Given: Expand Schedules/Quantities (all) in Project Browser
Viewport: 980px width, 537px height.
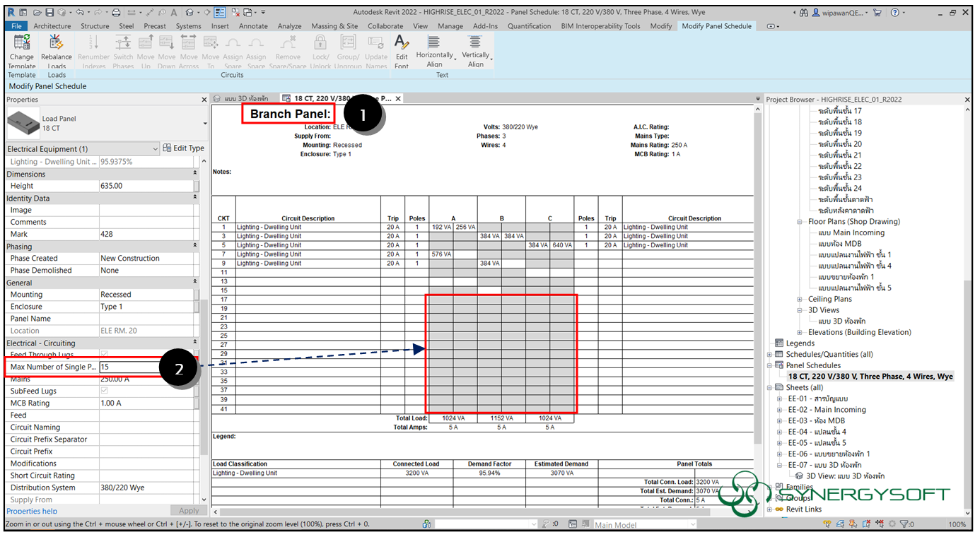Looking at the screenshot, I should (769, 354).
